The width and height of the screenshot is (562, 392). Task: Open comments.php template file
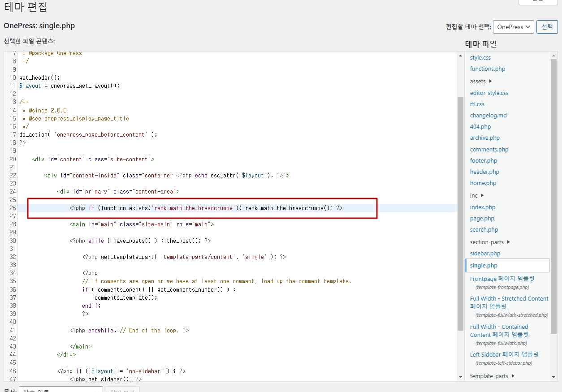pos(489,149)
